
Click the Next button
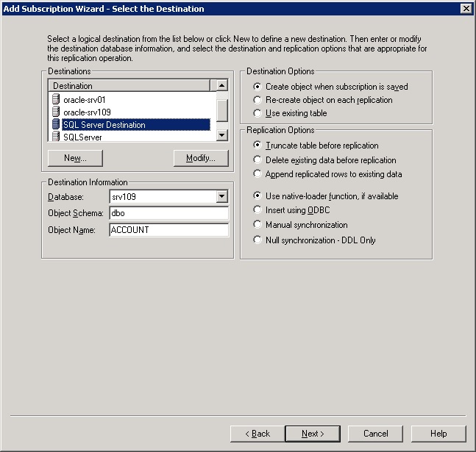313,434
